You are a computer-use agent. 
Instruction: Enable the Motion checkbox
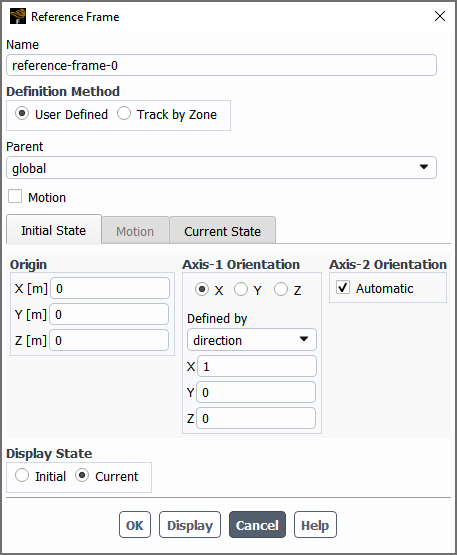click(15, 196)
